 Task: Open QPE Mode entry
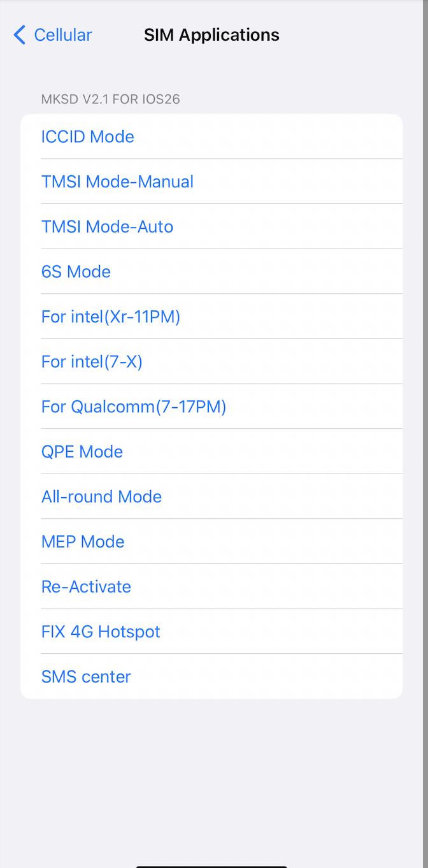(x=82, y=452)
